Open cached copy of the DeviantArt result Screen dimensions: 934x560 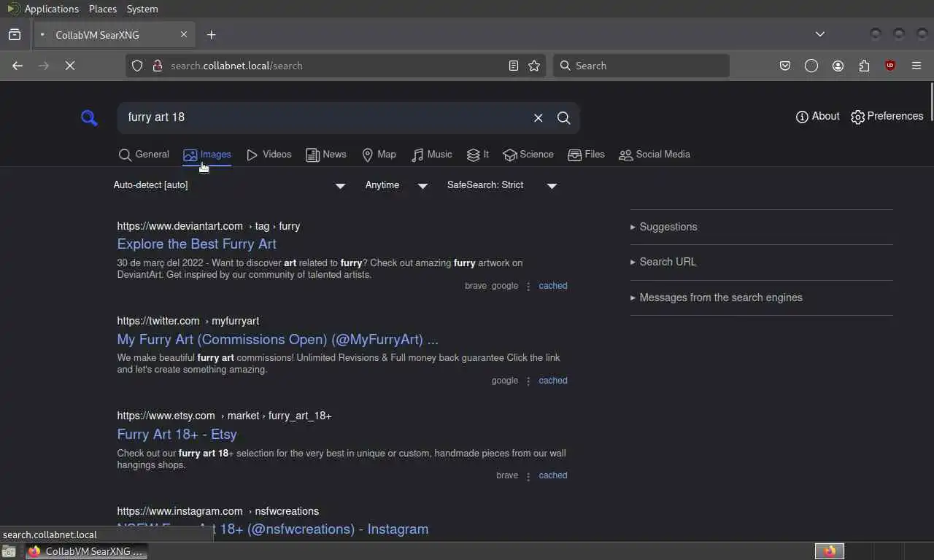pyautogui.click(x=553, y=286)
